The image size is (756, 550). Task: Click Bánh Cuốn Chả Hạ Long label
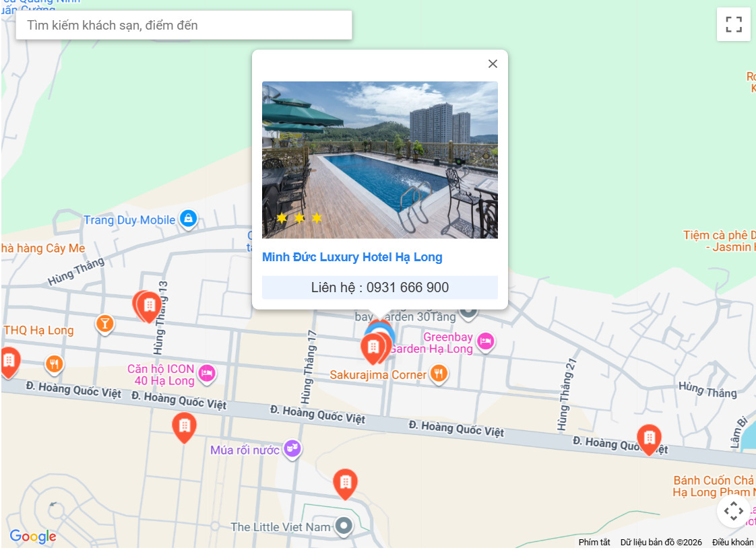point(714,487)
